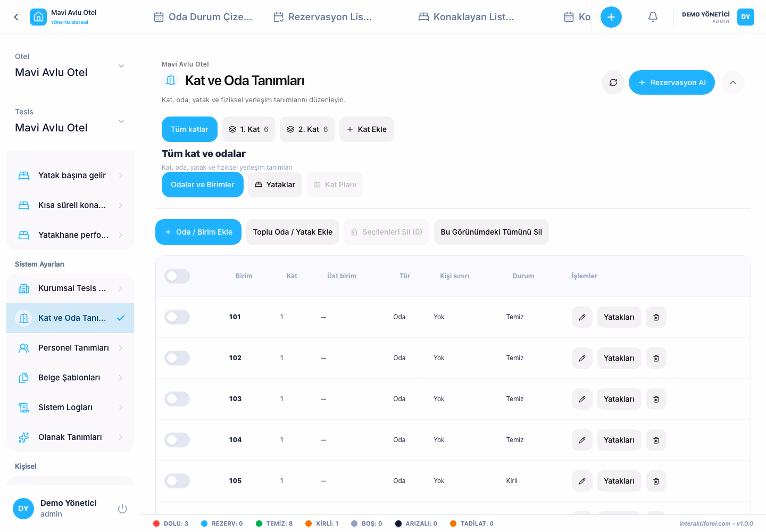This screenshot has width=766, height=532.
Task: Open Yatakları for room 105
Action: pyautogui.click(x=619, y=481)
